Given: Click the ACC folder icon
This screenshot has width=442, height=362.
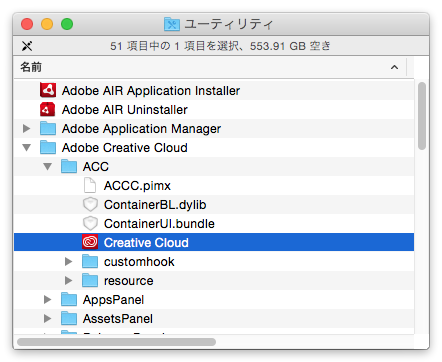Looking at the screenshot, I should pyautogui.click(x=69, y=166).
